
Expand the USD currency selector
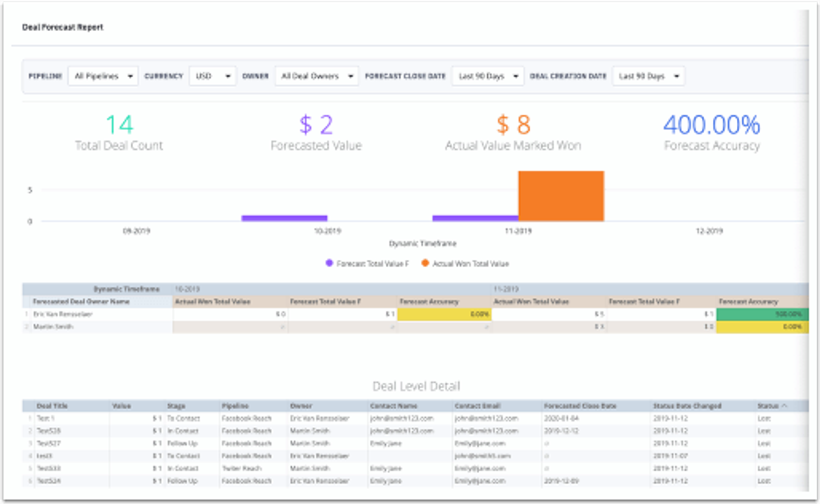212,76
